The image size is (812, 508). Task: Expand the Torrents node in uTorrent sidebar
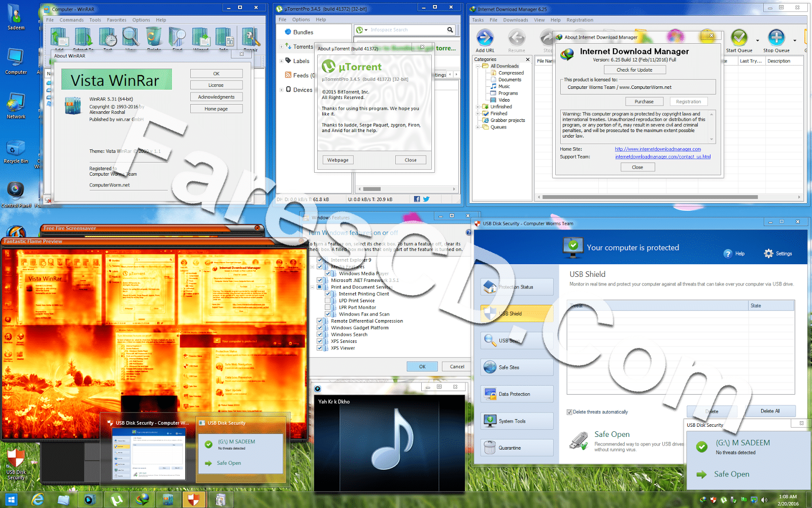[x=282, y=47]
